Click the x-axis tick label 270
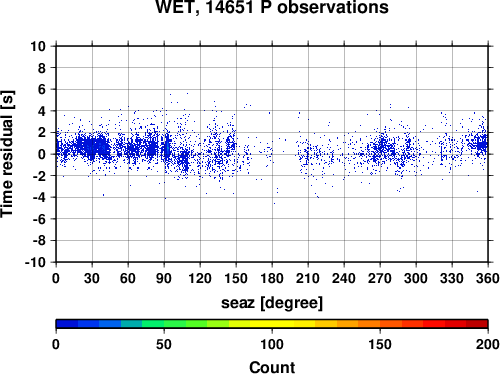This screenshot has width=500, height=374. click(380, 278)
